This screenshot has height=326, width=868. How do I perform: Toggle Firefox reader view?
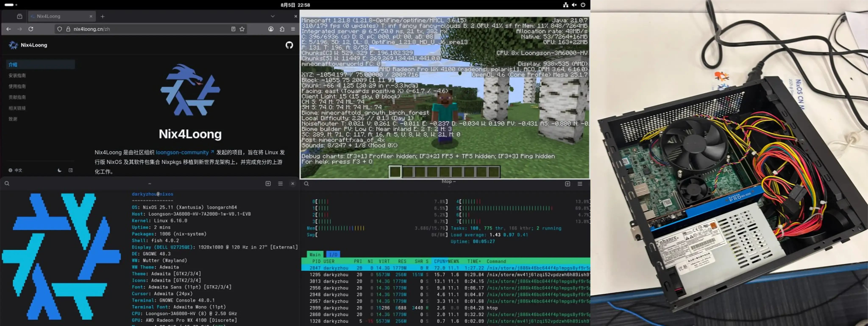click(x=233, y=29)
